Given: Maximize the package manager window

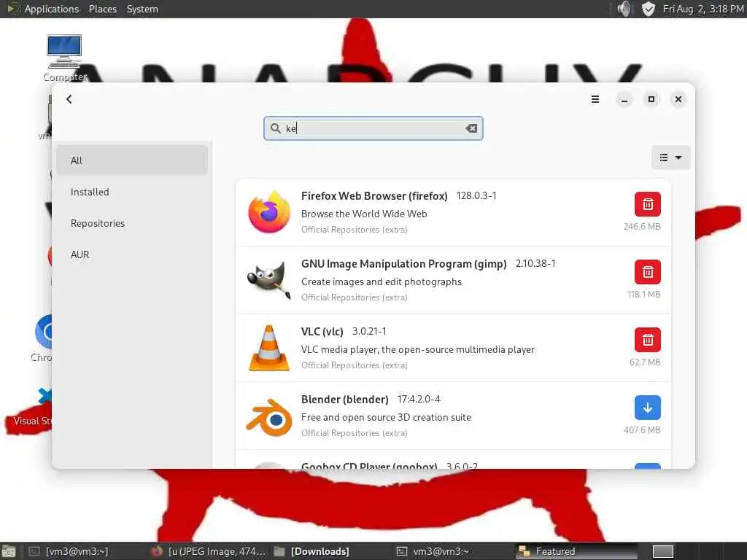Looking at the screenshot, I should click(651, 99).
